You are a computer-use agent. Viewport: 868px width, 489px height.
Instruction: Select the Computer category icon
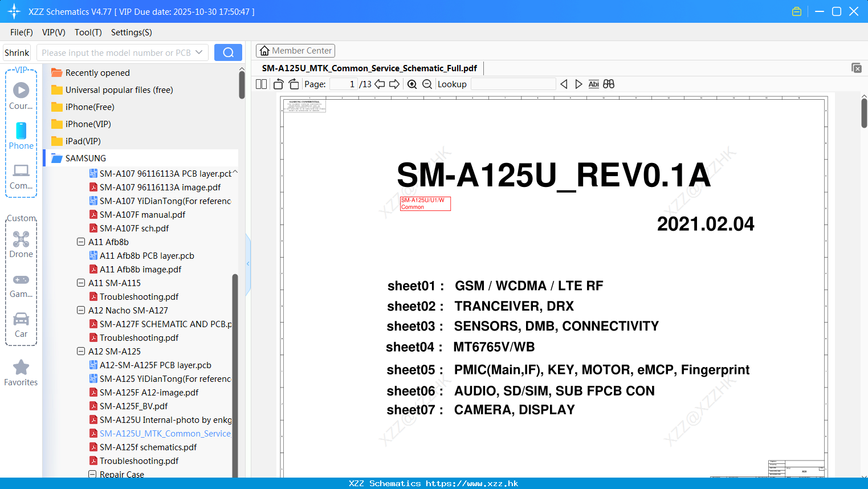(21, 176)
